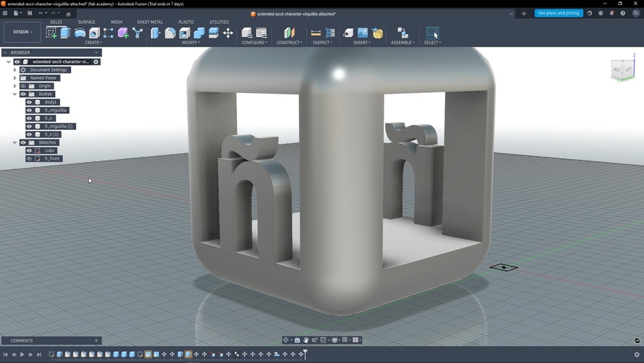This screenshot has width=644, height=363.
Task: Select the Split Body tool
Action: pos(213,33)
